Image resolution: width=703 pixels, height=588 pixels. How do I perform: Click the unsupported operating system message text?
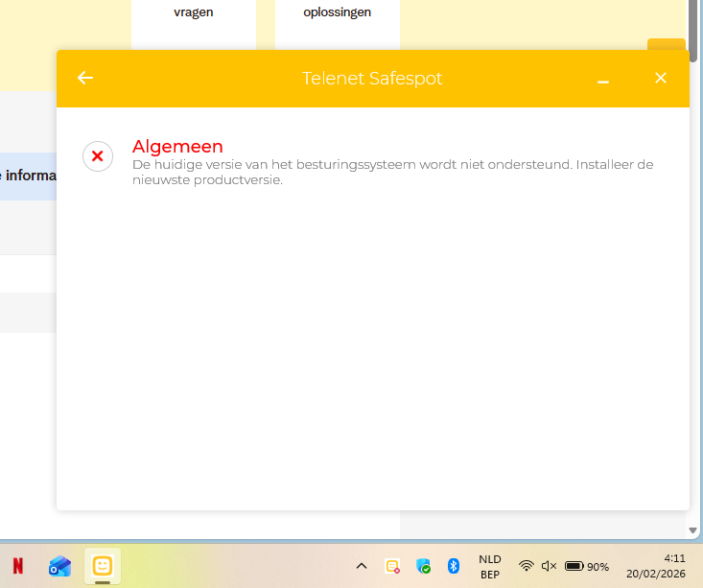392,172
